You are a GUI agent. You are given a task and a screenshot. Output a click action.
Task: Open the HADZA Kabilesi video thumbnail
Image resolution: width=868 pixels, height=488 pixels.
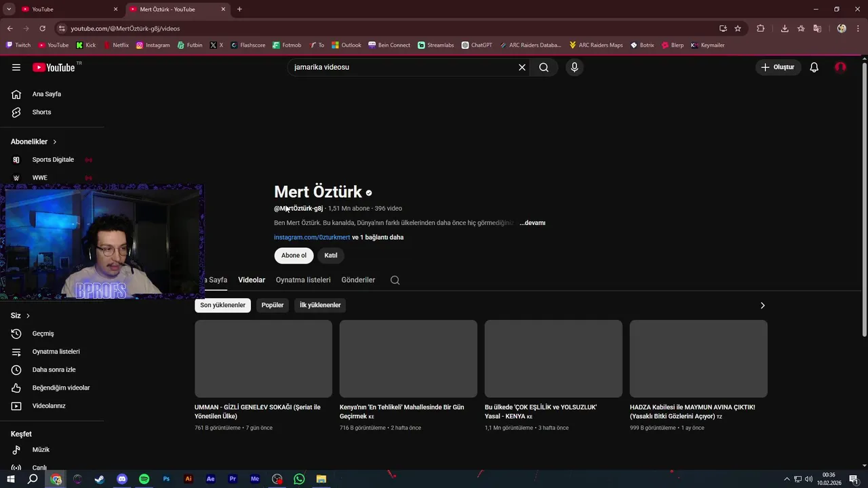point(698,359)
